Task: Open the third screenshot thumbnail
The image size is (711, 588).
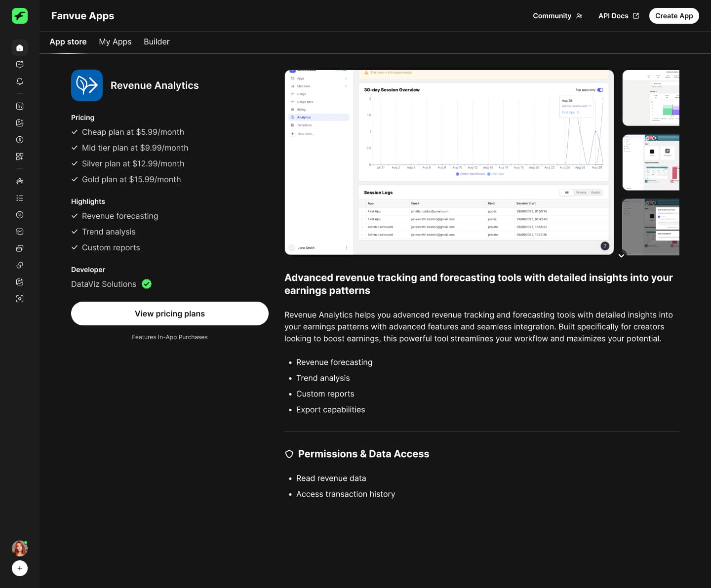Action: click(651, 227)
